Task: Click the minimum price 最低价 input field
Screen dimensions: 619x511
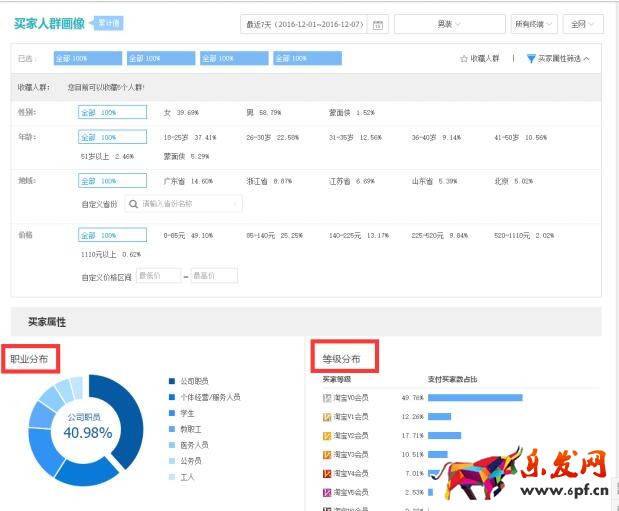Action: 158,275
